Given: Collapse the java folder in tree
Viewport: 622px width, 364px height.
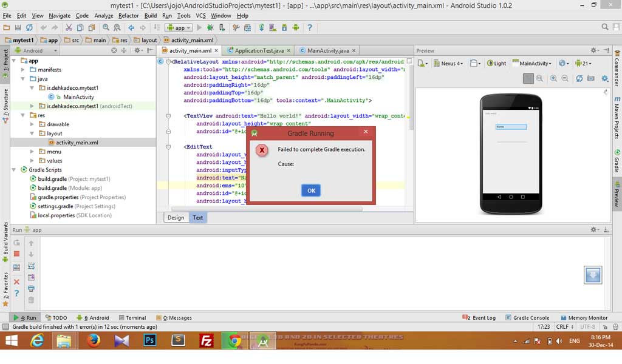Looking at the screenshot, I should 23,79.
